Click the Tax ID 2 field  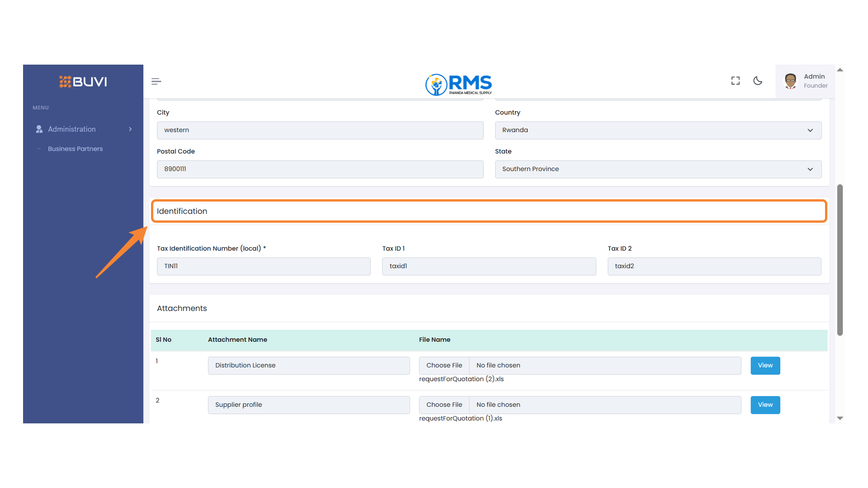coord(714,266)
